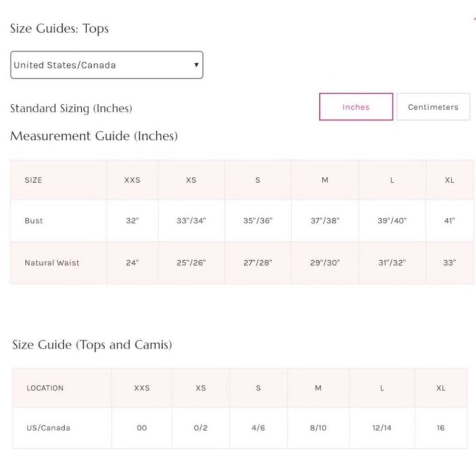Select the L column header in Measurement Guide
476x476 pixels.
tap(392, 180)
